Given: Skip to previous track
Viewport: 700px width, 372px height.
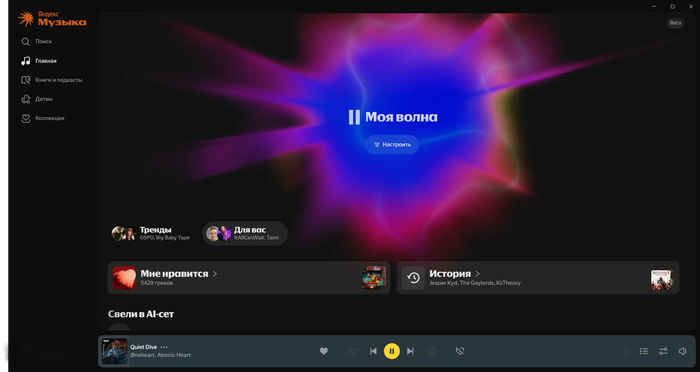Looking at the screenshot, I should click(x=373, y=351).
